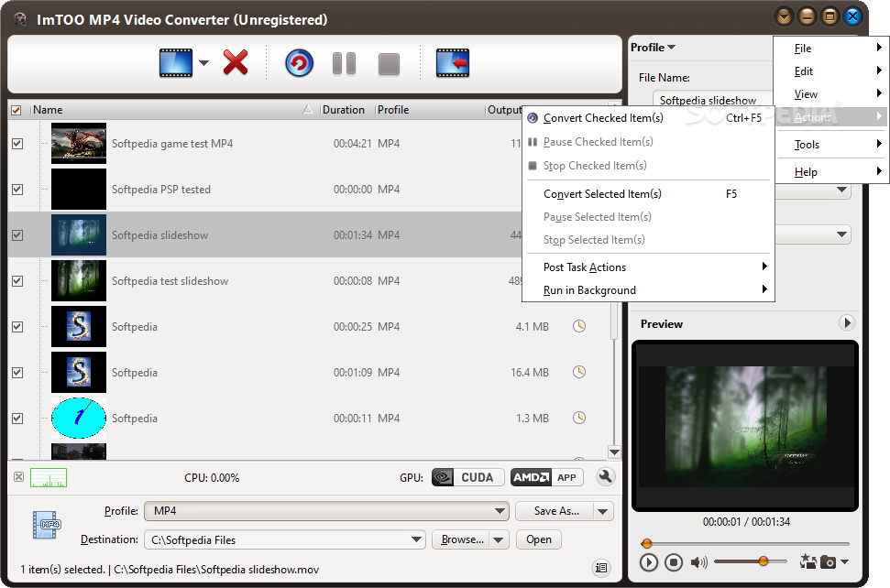Click the snapshot folder star icon
The width and height of the screenshot is (890, 588).
[808, 561]
